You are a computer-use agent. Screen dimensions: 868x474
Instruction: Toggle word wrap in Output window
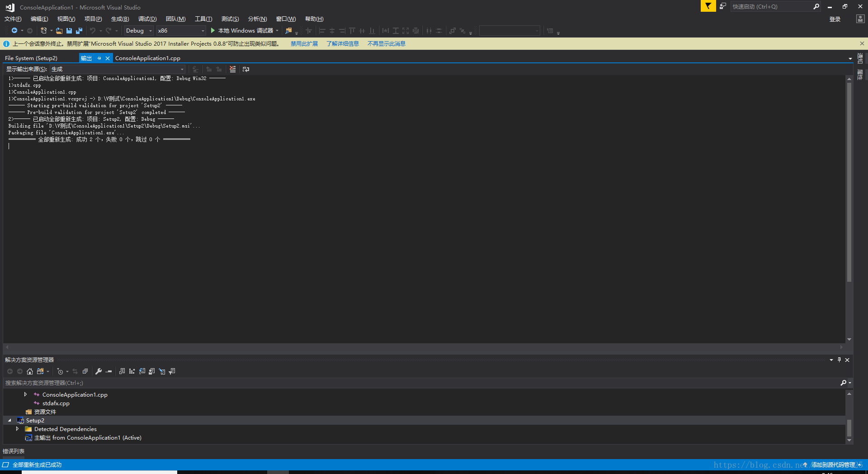coord(246,69)
